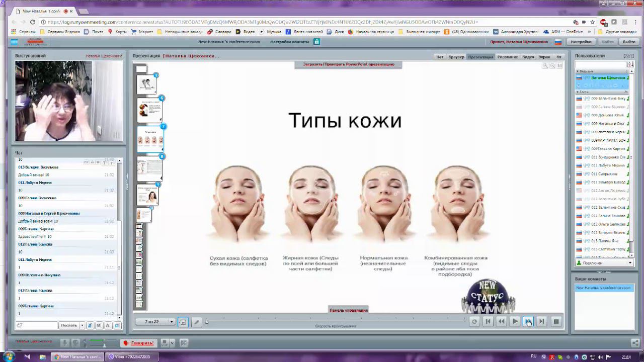Click RU language indicator in tray
Screen dimensions: 644x362
533,356
